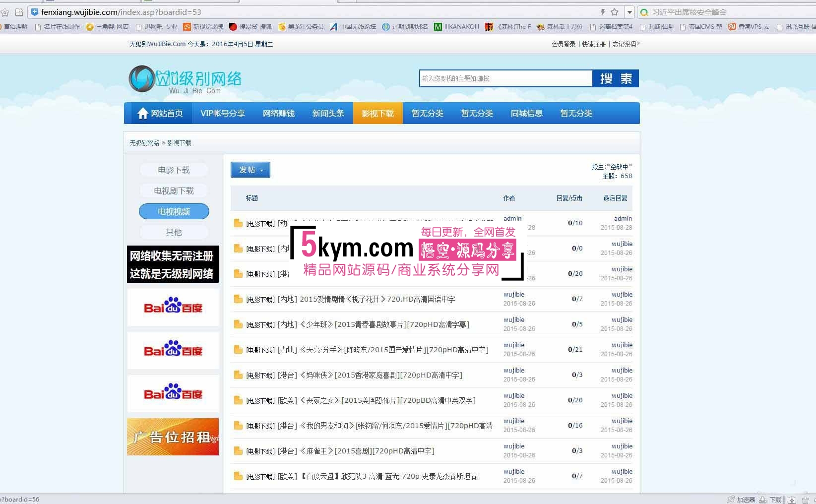Select the 电视视频 sidebar category

click(174, 211)
